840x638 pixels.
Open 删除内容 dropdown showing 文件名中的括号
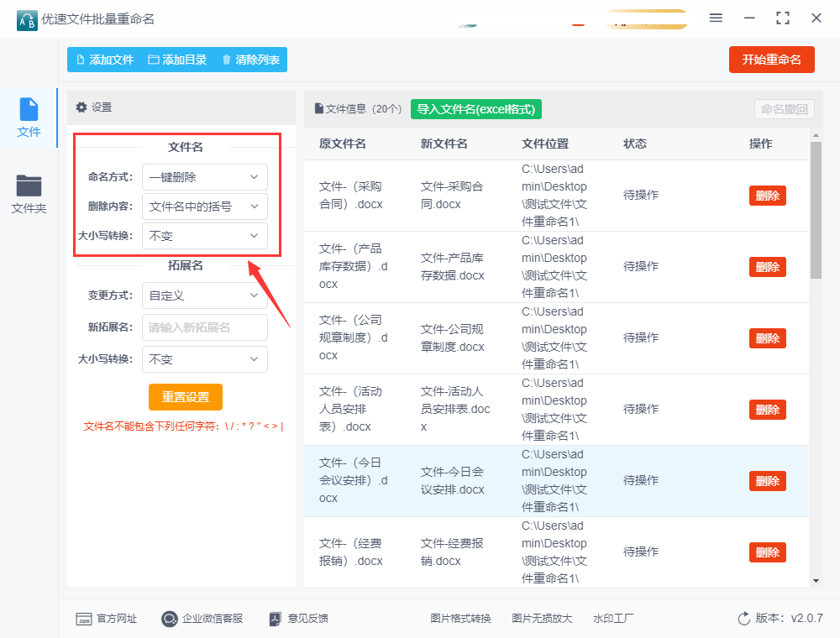(x=205, y=207)
